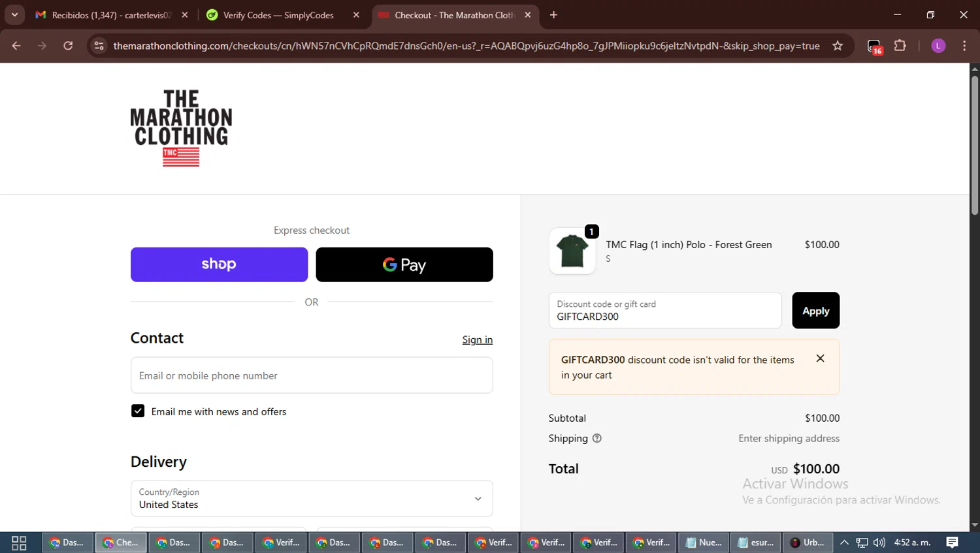980x553 pixels.
Task: Pay with Shop Pay express button
Action: [x=219, y=264]
